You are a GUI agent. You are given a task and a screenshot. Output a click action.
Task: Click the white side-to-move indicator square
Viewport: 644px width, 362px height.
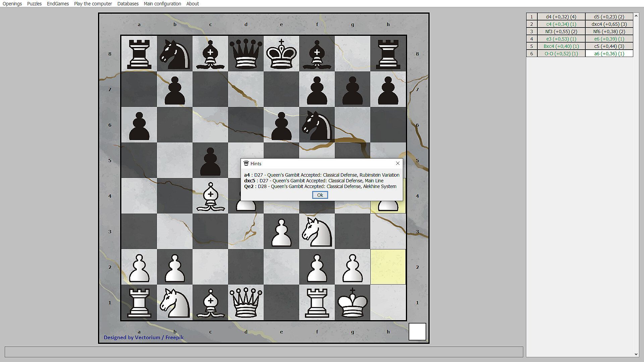(417, 331)
